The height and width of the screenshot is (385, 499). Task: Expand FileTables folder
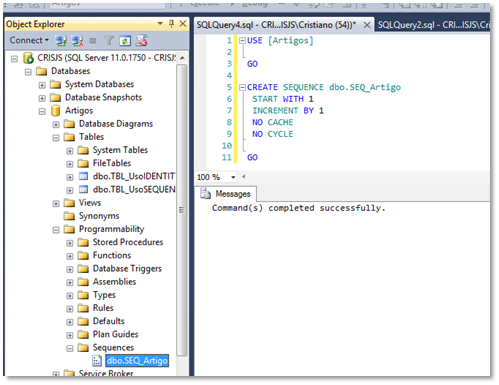tap(70, 164)
